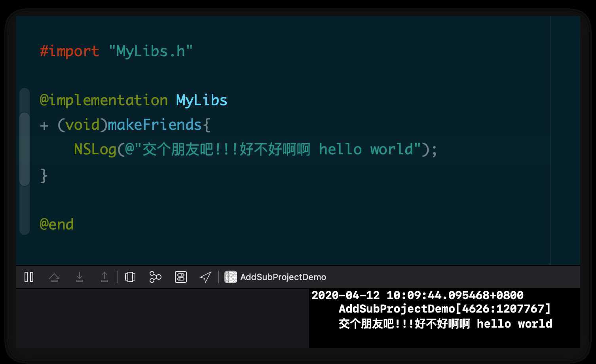Open the Debug Memory Graph tool
Image resolution: width=596 pixels, height=364 pixels.
tap(155, 277)
